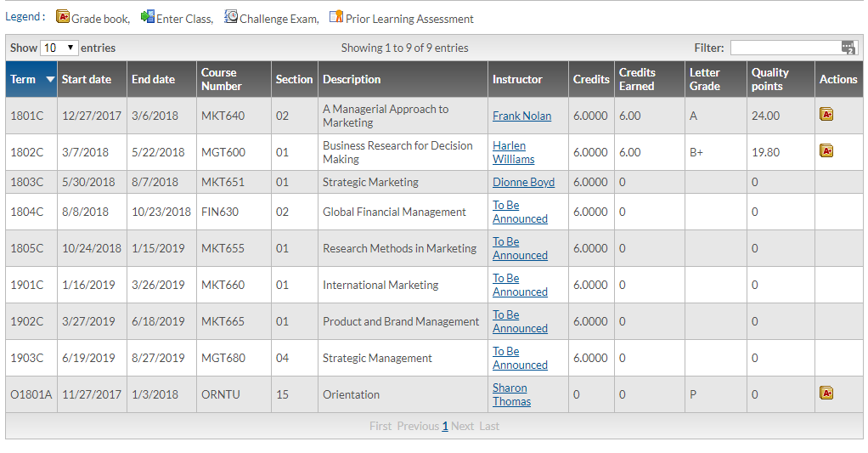Screen dimensions: 868x453
Task: Click the icon inside the Filter box
Action: pyautogui.click(x=848, y=48)
